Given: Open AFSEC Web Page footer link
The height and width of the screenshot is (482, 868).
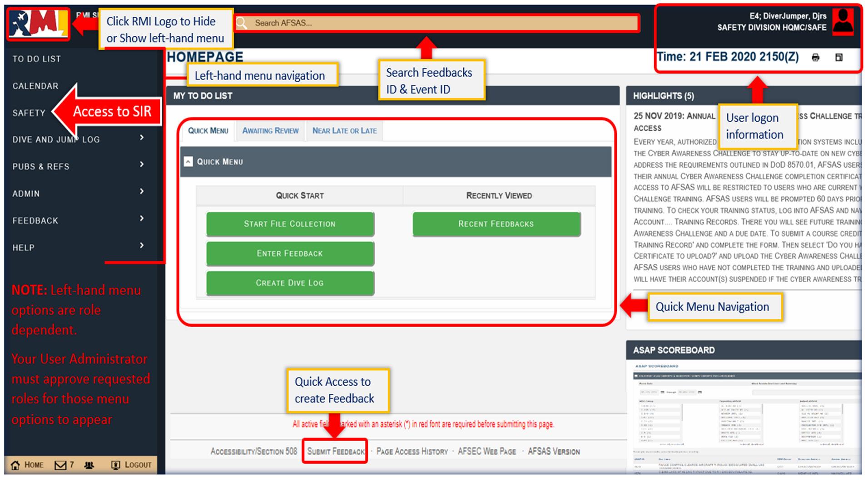Looking at the screenshot, I should tap(487, 452).
